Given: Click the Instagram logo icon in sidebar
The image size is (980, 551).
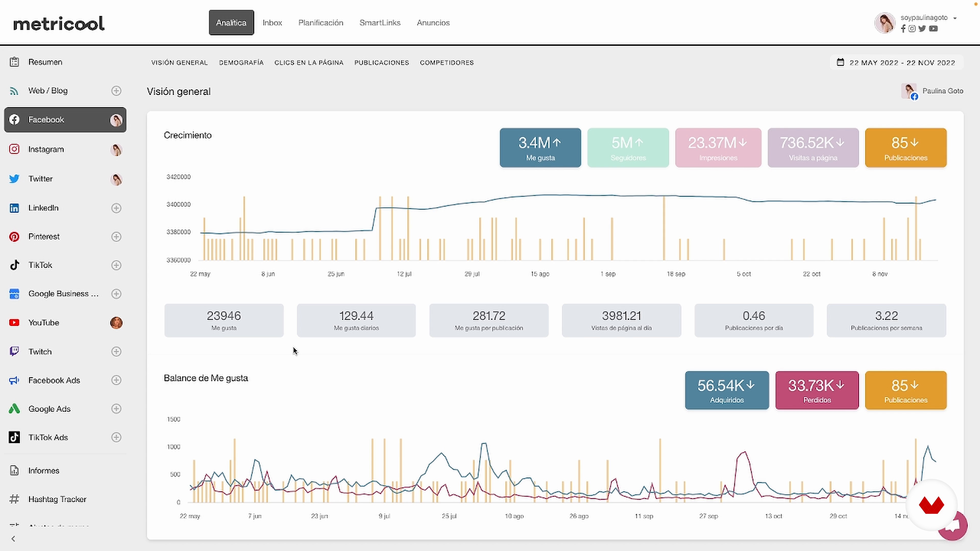Looking at the screenshot, I should 14,149.
